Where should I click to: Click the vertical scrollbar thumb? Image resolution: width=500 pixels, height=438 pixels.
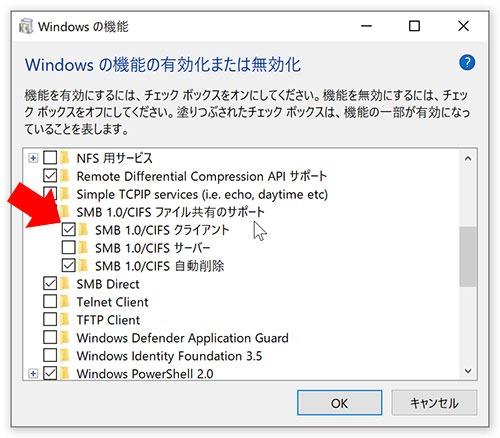(x=468, y=257)
